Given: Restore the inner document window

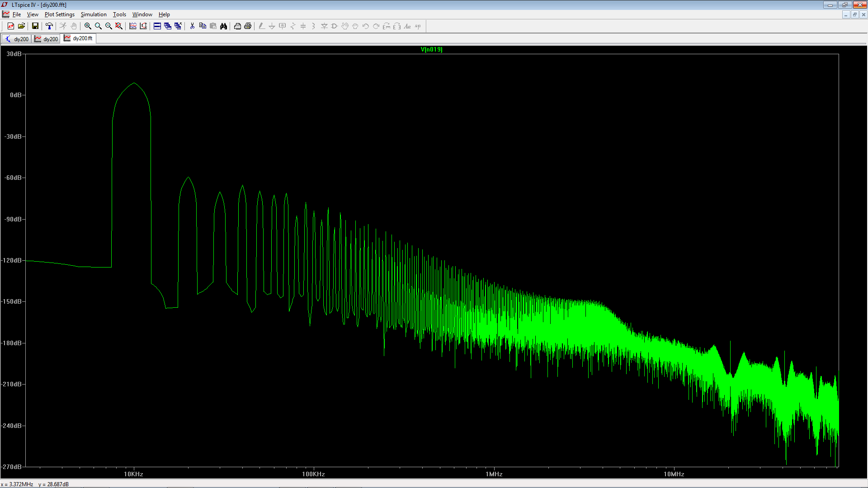Looking at the screenshot, I should point(854,14).
